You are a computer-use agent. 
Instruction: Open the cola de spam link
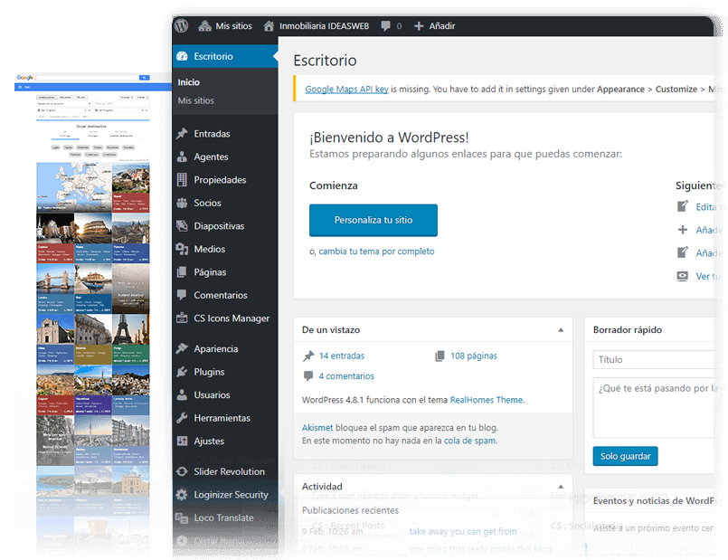pyautogui.click(x=470, y=441)
